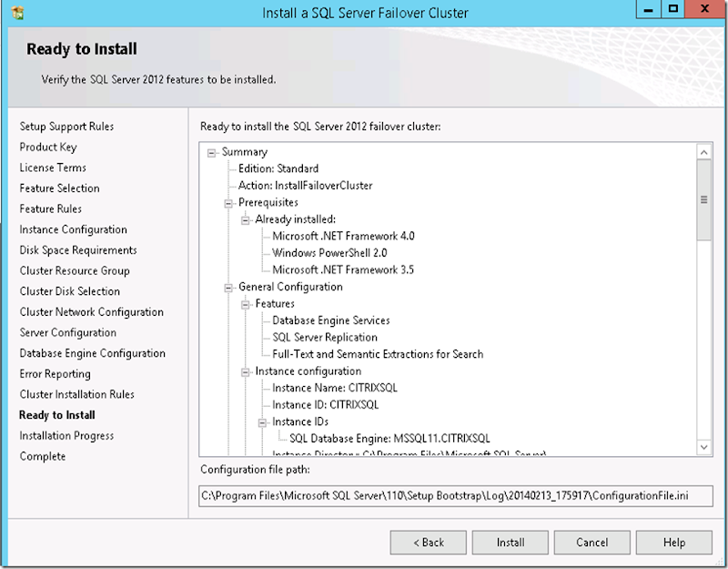This screenshot has width=728, height=569.
Task: Select Full-Text and Semantic Extractions row
Action: tap(378, 354)
